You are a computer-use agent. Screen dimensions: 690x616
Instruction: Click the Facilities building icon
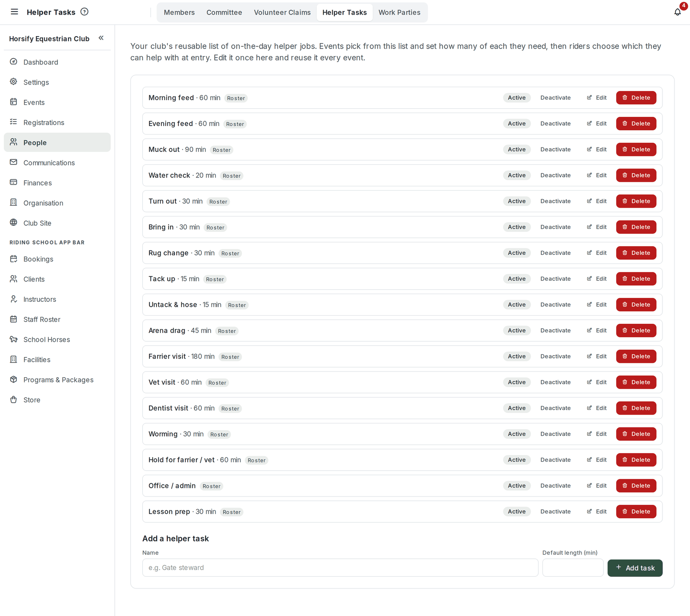click(x=14, y=360)
